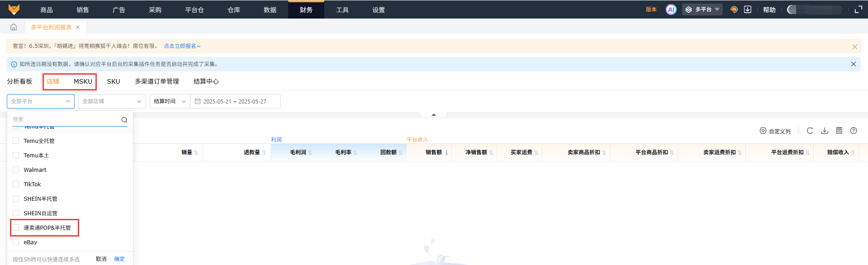Open the download center icon in header
This screenshot has height=265, width=868.
pyautogui.click(x=748, y=9)
